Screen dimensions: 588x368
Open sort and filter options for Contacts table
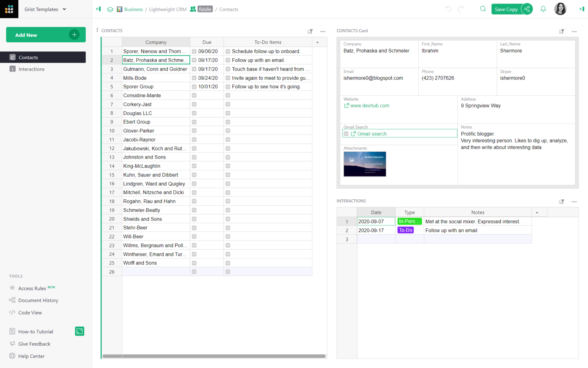[310, 31]
